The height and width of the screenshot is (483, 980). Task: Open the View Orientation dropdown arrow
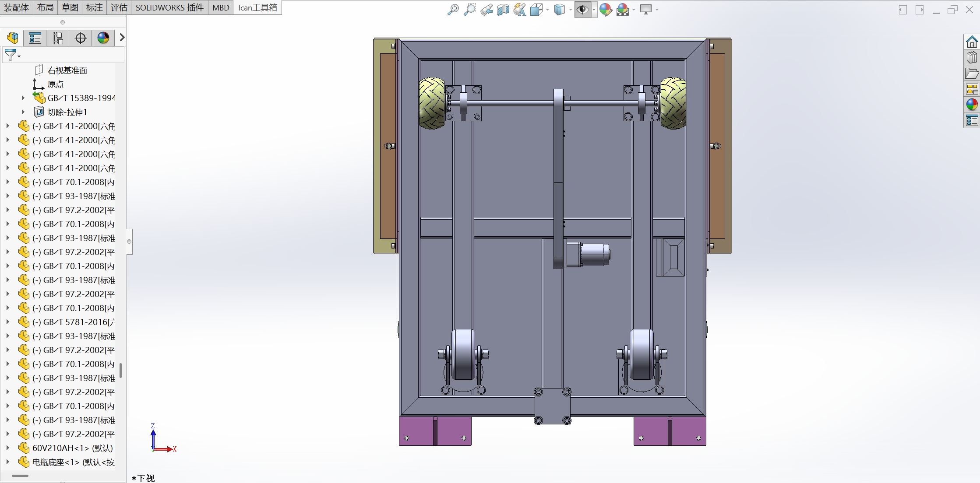tap(548, 10)
